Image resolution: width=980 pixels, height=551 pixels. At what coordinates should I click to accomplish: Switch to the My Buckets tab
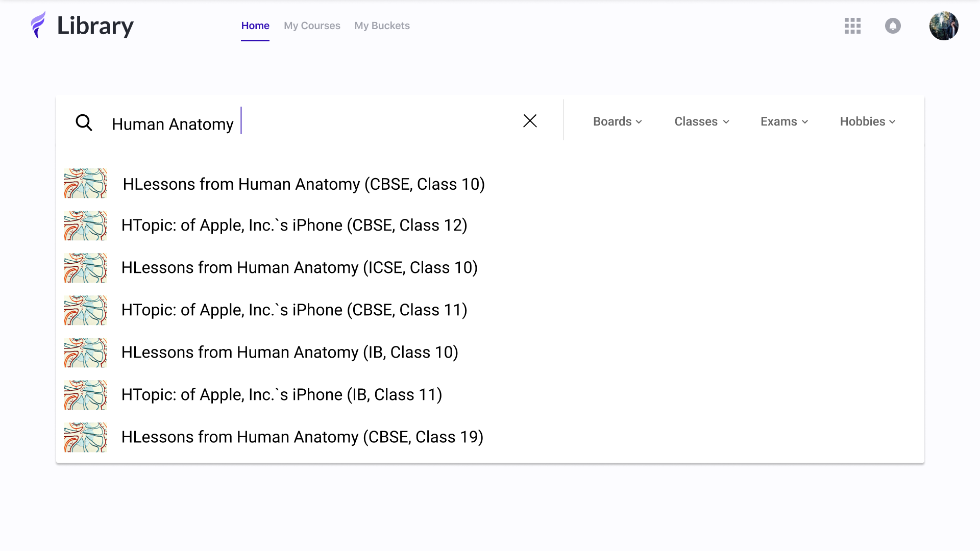coord(382,26)
